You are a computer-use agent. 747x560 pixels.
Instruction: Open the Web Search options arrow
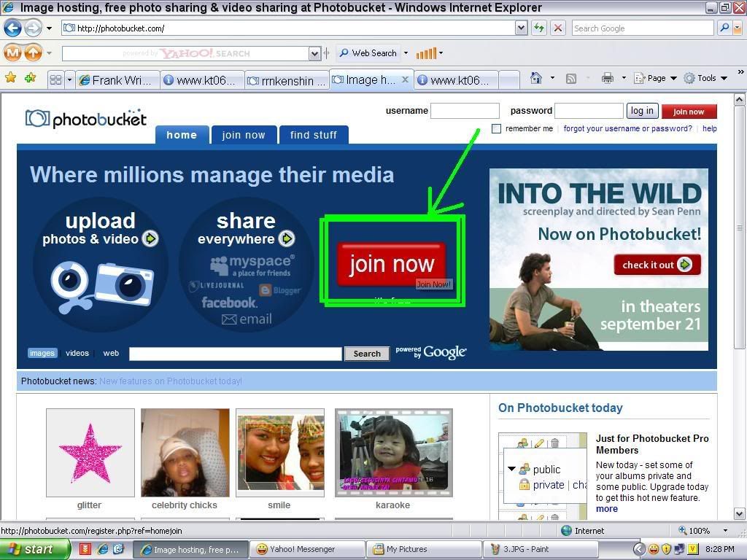(x=406, y=52)
